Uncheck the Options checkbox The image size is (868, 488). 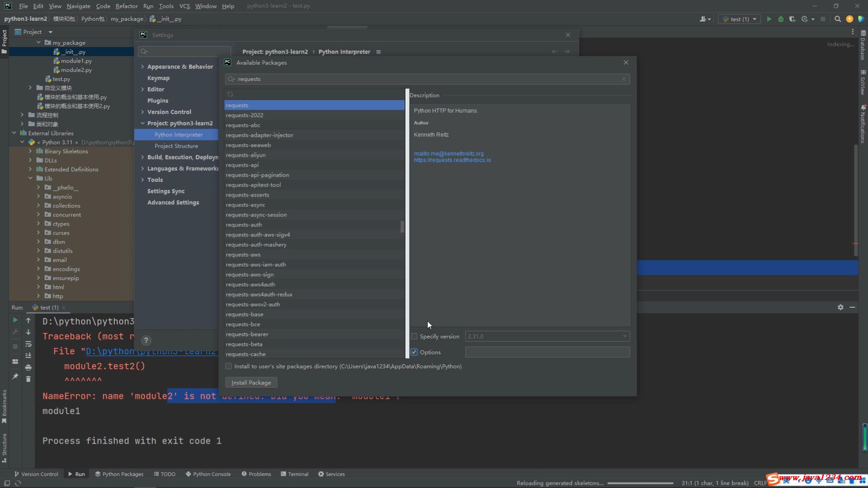click(x=414, y=352)
